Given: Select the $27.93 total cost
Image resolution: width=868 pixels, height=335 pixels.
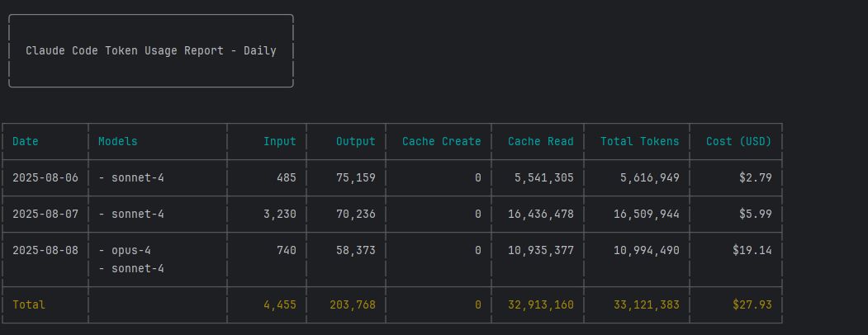Looking at the screenshot, I should coord(752,304).
